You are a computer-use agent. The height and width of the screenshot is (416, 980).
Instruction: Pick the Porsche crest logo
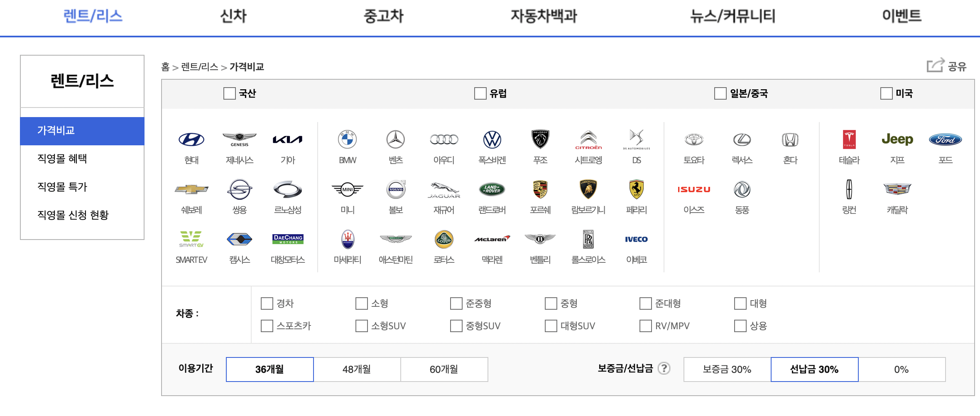[540, 189]
